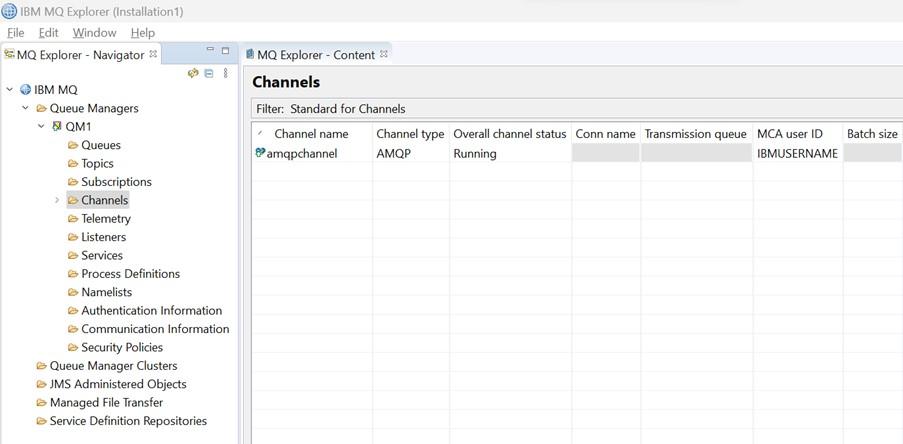The image size is (903, 444).
Task: Sort by Channel type column header
Action: tap(411, 134)
